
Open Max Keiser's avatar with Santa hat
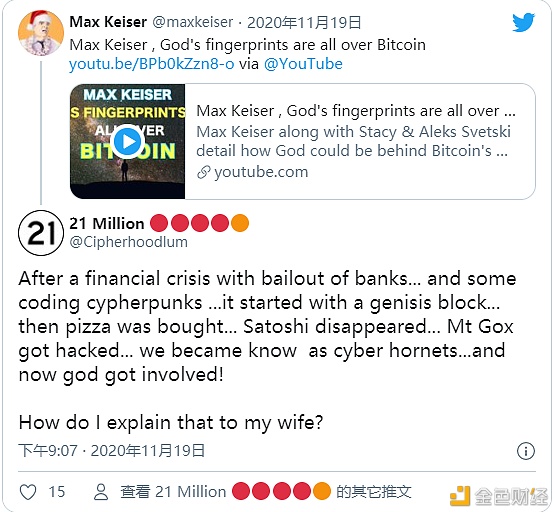41,33
